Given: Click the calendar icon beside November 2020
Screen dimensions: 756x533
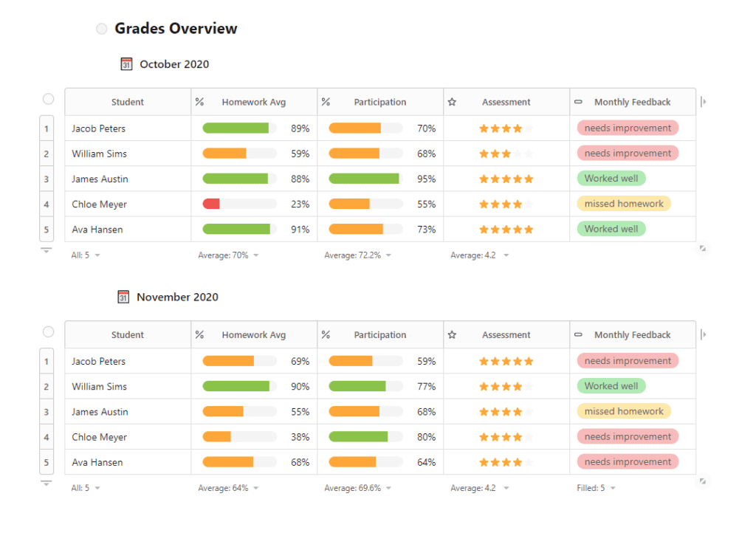Looking at the screenshot, I should tap(123, 298).
